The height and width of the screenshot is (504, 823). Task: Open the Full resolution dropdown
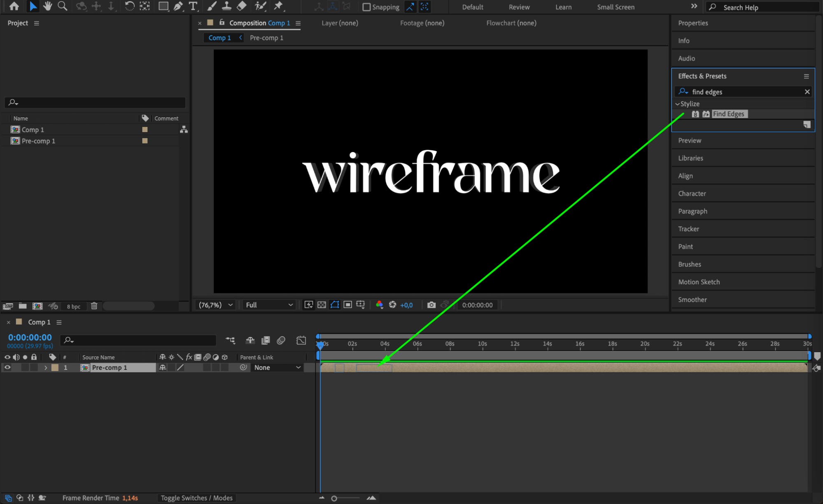269,305
